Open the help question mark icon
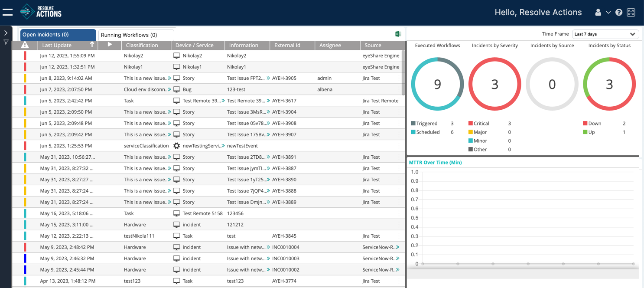The width and height of the screenshot is (644, 288). click(x=619, y=13)
